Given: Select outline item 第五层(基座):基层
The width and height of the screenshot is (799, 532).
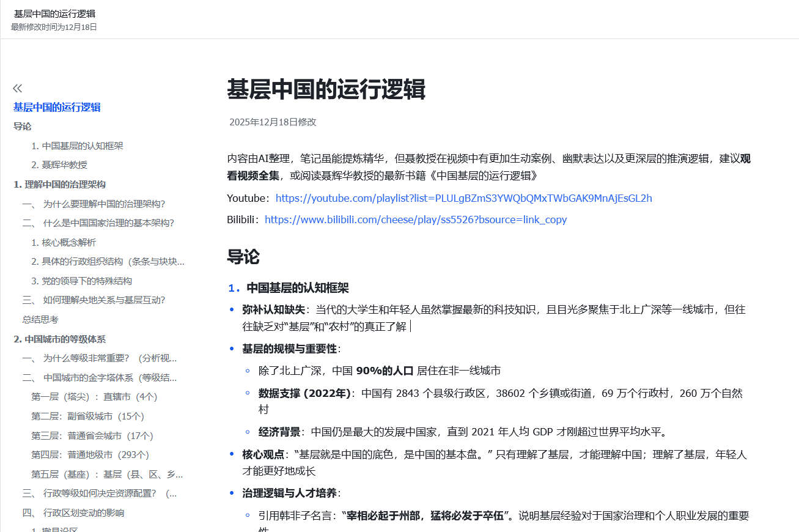Looking at the screenshot, I should point(108,475).
